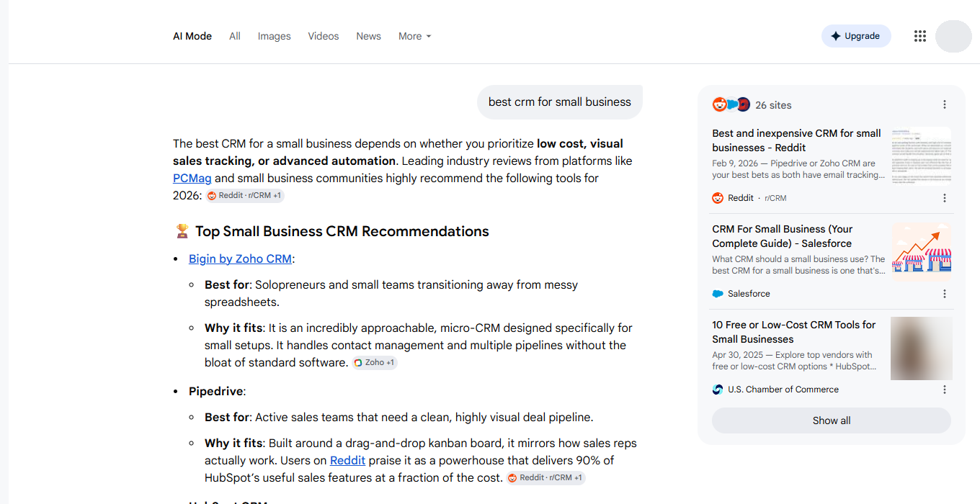Open the Bigin by Zoho CRM link
980x504 pixels.
click(x=240, y=258)
